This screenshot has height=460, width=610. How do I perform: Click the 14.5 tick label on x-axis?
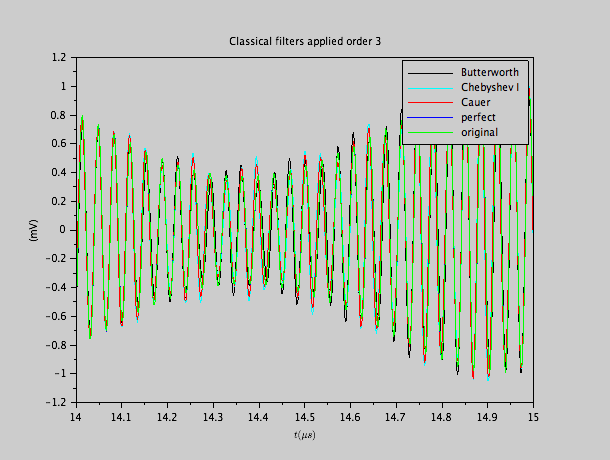(304, 415)
